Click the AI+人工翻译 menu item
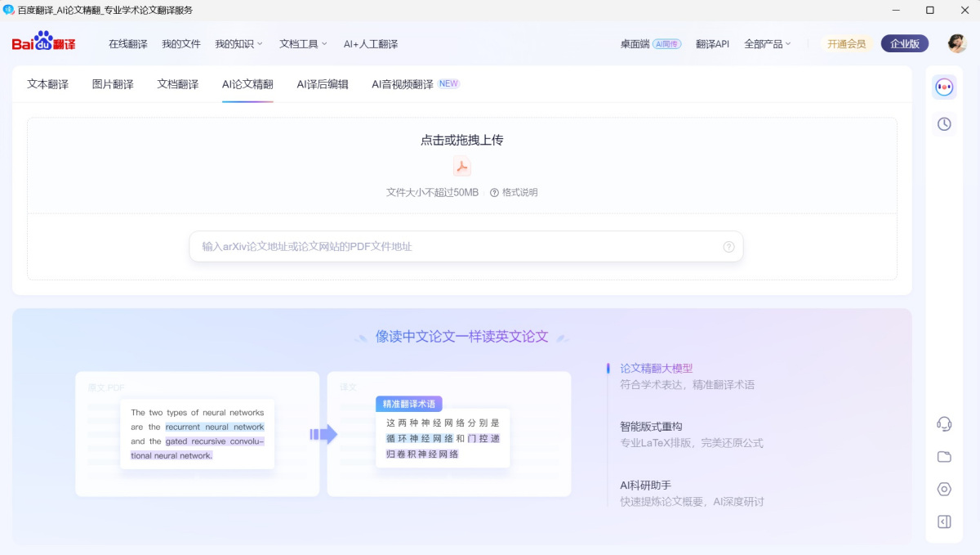 point(372,43)
